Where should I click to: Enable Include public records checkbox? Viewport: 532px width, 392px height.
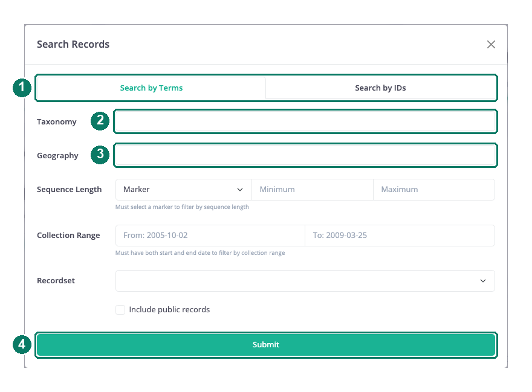point(120,310)
